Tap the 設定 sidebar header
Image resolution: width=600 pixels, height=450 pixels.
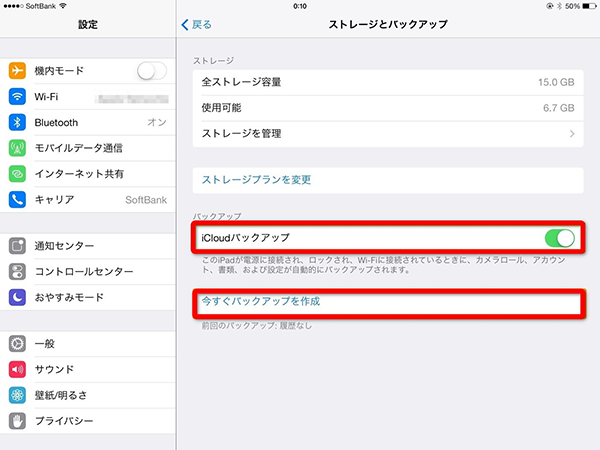click(88, 24)
